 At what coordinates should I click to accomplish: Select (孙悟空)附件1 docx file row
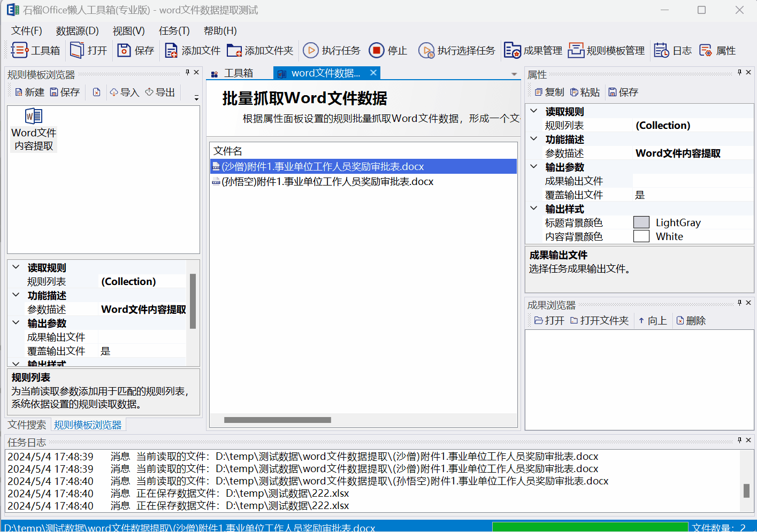pos(363,182)
